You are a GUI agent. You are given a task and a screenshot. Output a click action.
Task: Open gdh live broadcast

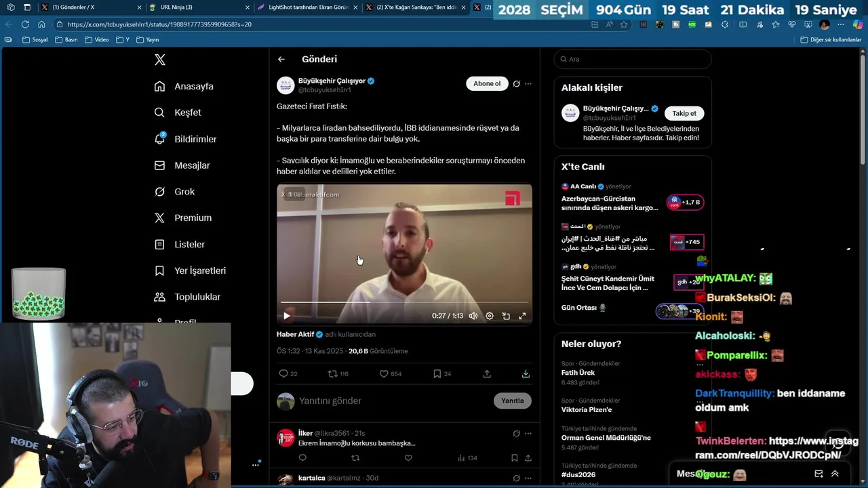[632, 278]
